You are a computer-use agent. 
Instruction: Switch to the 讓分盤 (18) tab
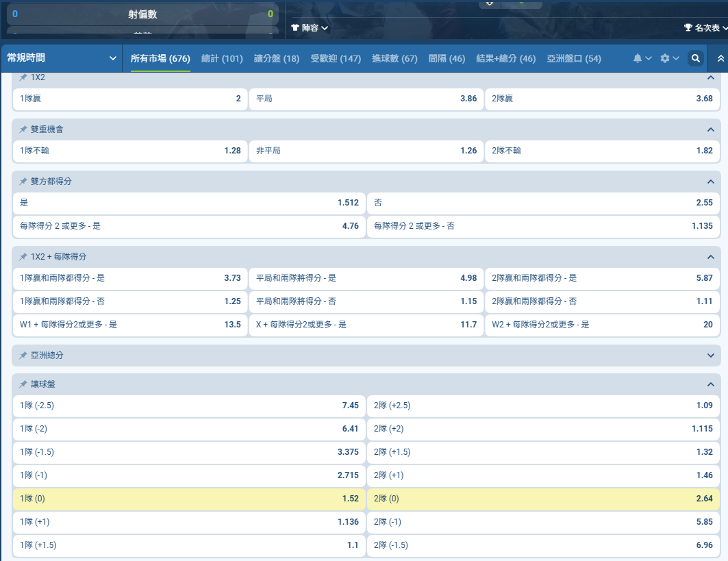(277, 59)
